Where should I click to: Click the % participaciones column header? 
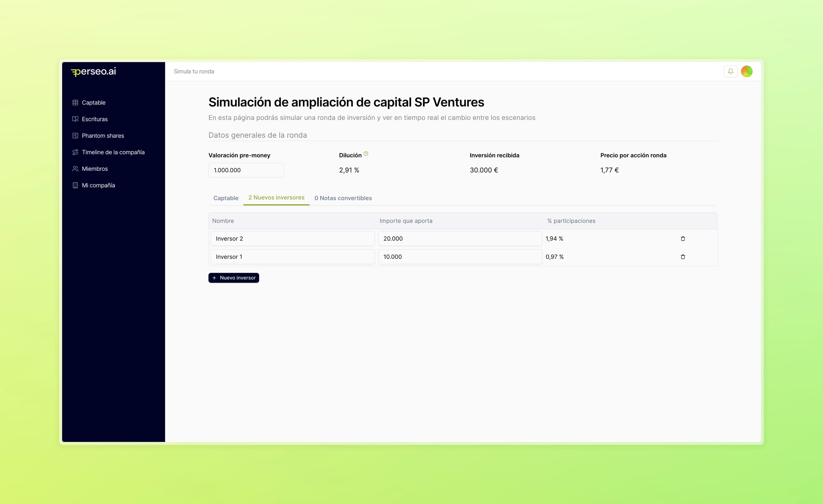tap(571, 221)
